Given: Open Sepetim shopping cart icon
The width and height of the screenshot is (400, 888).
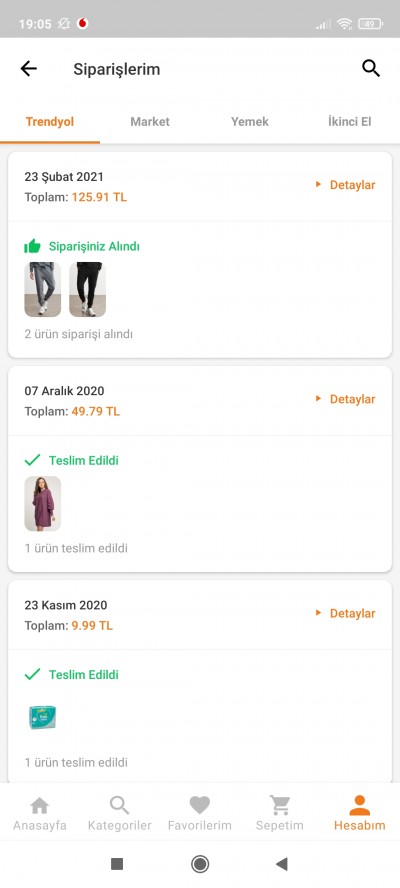Looking at the screenshot, I should click(279, 805).
